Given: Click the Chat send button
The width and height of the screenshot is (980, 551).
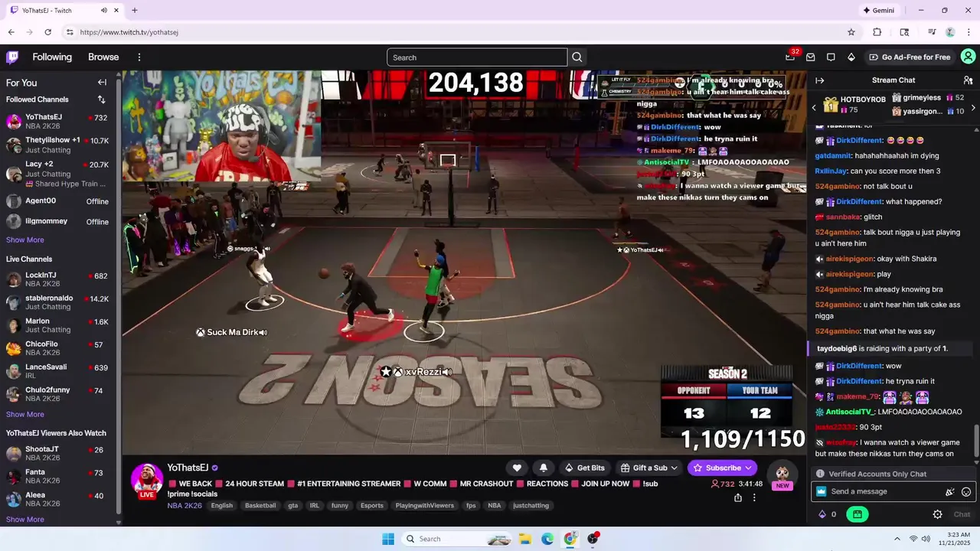Looking at the screenshot, I should pyautogui.click(x=962, y=514).
